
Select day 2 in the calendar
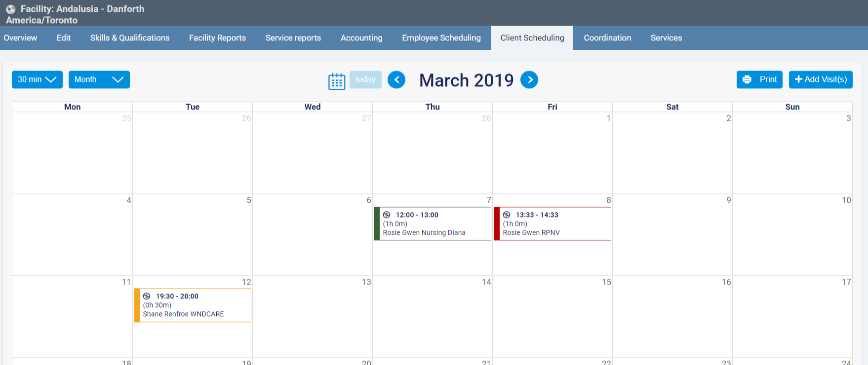(728, 118)
